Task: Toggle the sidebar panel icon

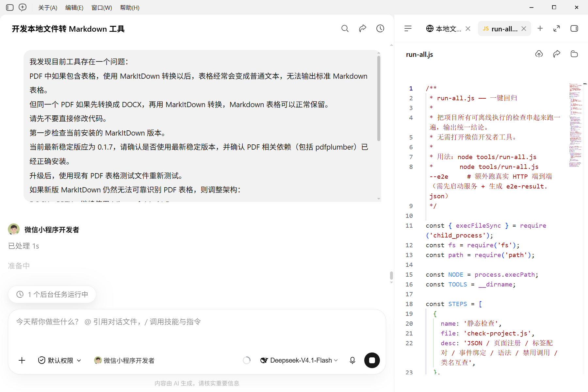Action: (x=10, y=8)
